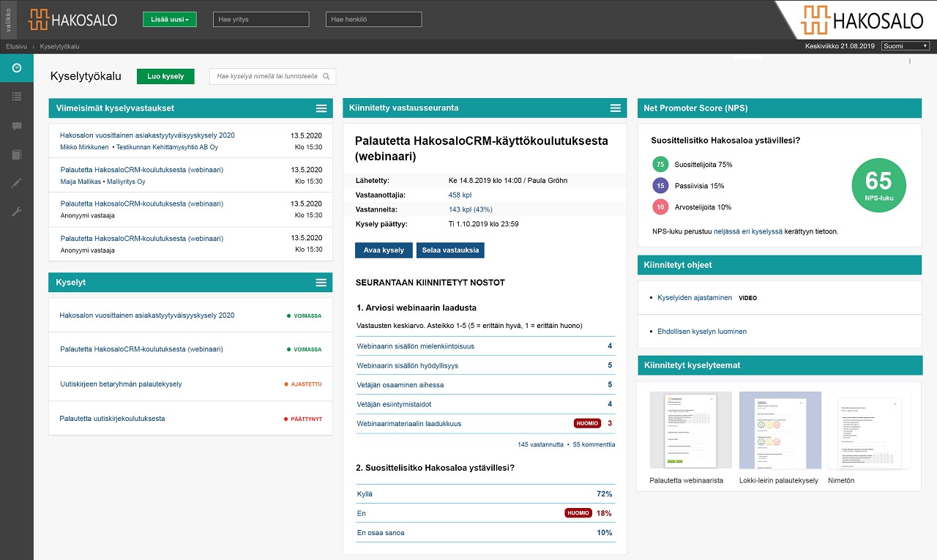Click the date Keskiviikko 21.08.2019
Viewport: 937px width, 560px height.
840,46
